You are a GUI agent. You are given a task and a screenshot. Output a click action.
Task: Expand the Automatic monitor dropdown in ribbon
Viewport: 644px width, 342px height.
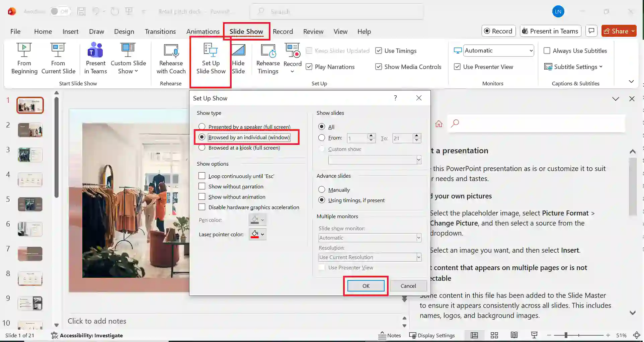(x=531, y=51)
